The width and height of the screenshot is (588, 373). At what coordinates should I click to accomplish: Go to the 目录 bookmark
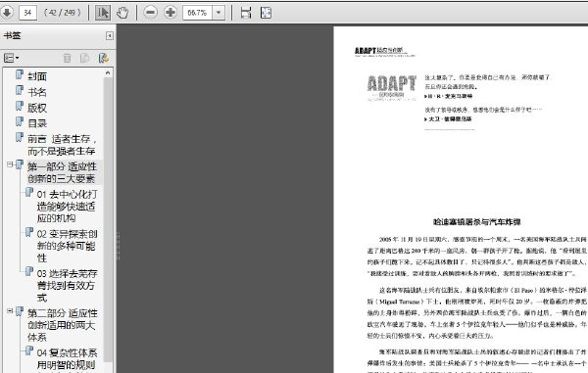click(37, 123)
